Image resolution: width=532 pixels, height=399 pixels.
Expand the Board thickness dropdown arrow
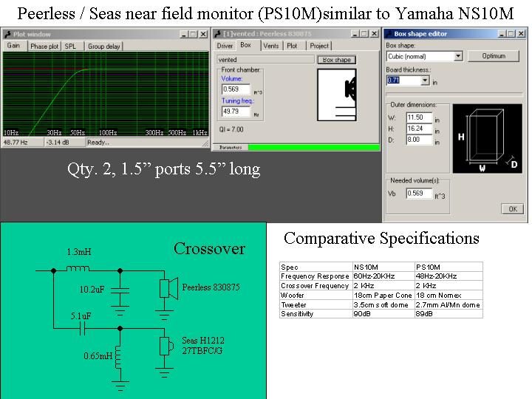425,81
